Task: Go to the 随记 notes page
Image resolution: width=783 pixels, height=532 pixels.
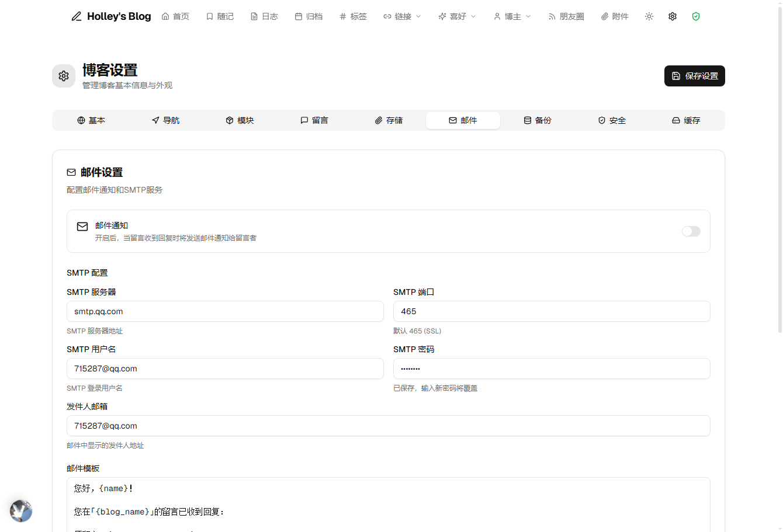Action: click(220, 16)
